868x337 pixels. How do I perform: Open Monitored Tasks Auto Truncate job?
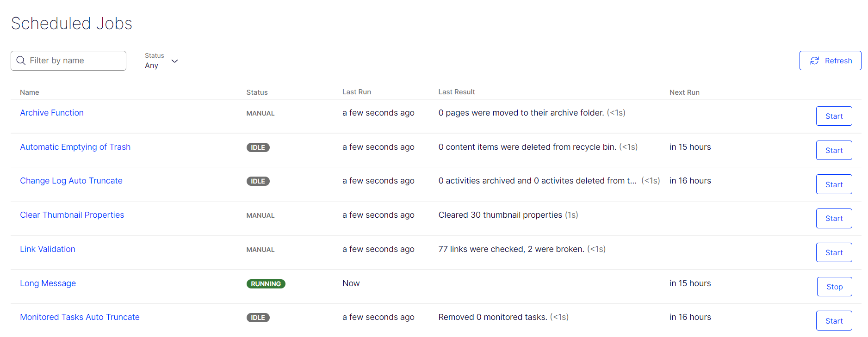click(80, 317)
